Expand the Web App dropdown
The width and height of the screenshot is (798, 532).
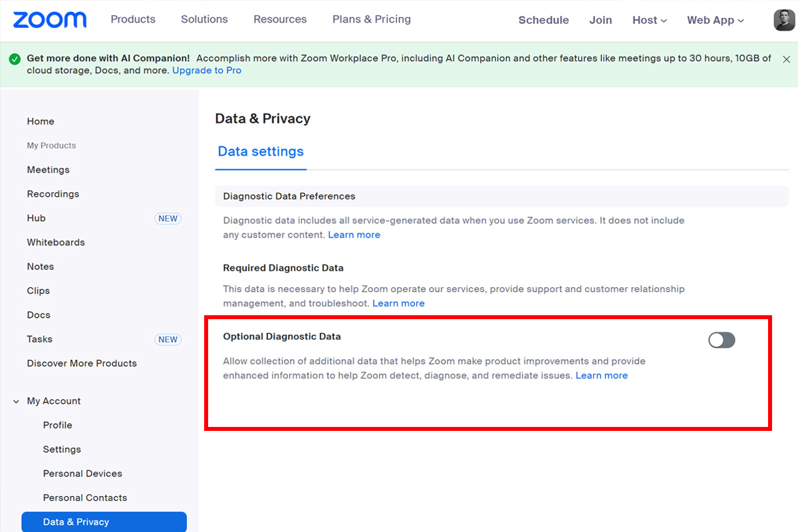point(716,20)
